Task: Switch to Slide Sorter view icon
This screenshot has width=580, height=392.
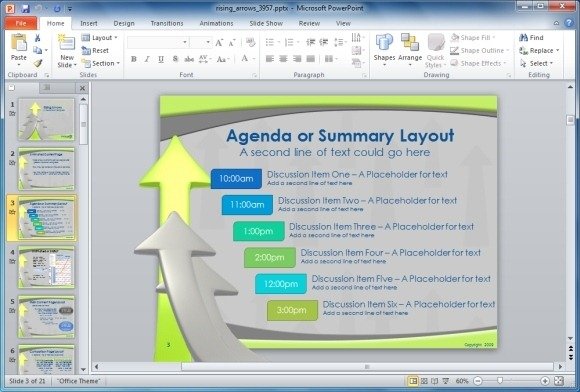Action: 424,381
